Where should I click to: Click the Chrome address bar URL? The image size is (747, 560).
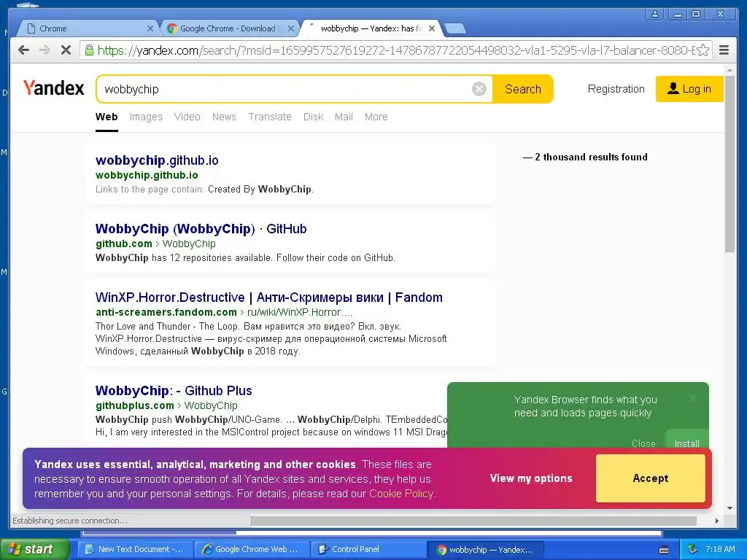(x=395, y=50)
